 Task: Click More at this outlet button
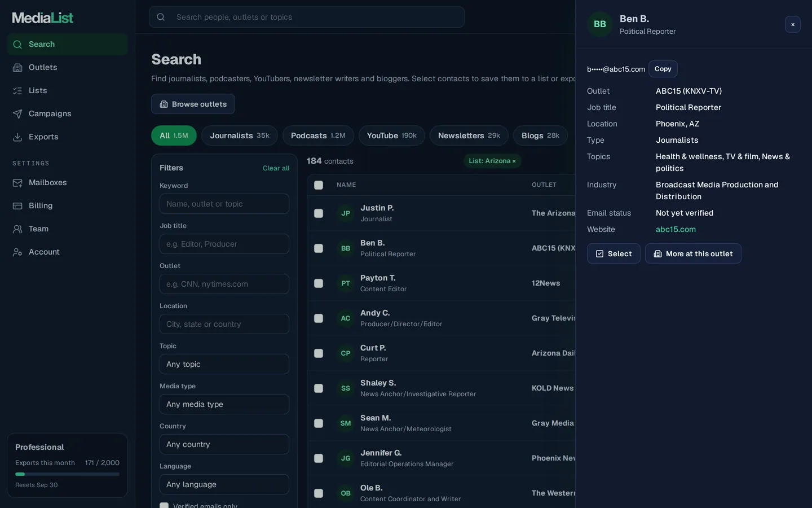[693, 253]
